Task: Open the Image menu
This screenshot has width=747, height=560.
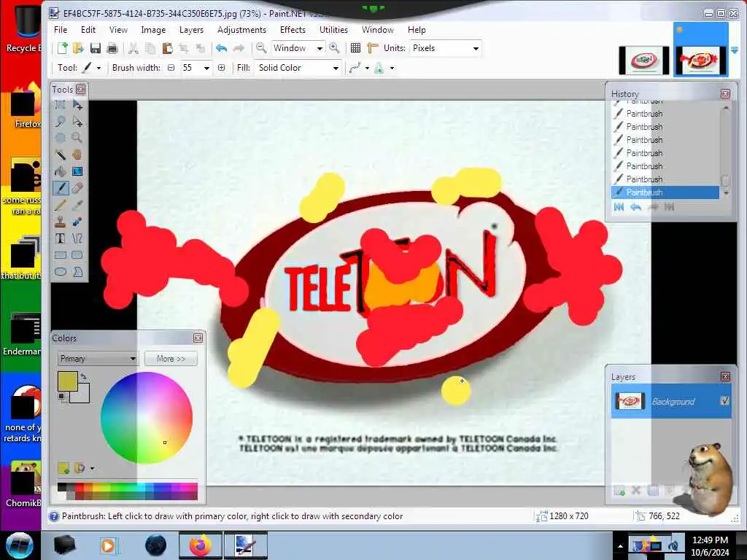Action: [153, 29]
